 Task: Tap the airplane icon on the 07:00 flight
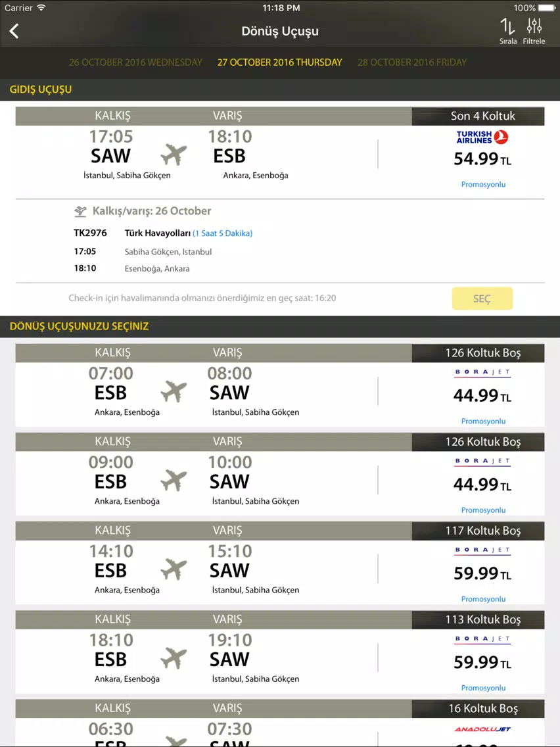pyautogui.click(x=174, y=392)
